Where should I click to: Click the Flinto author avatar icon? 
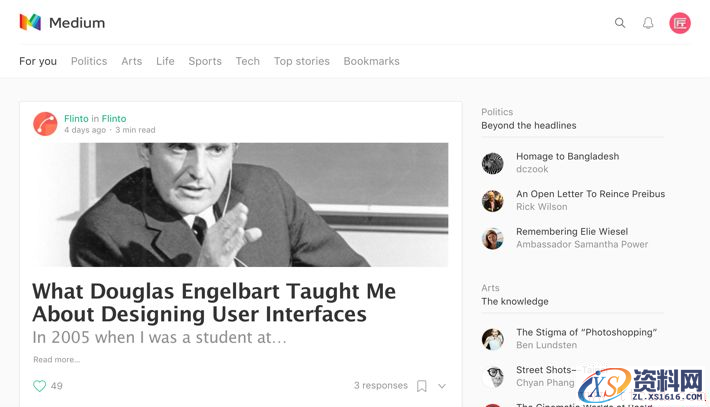click(x=45, y=123)
